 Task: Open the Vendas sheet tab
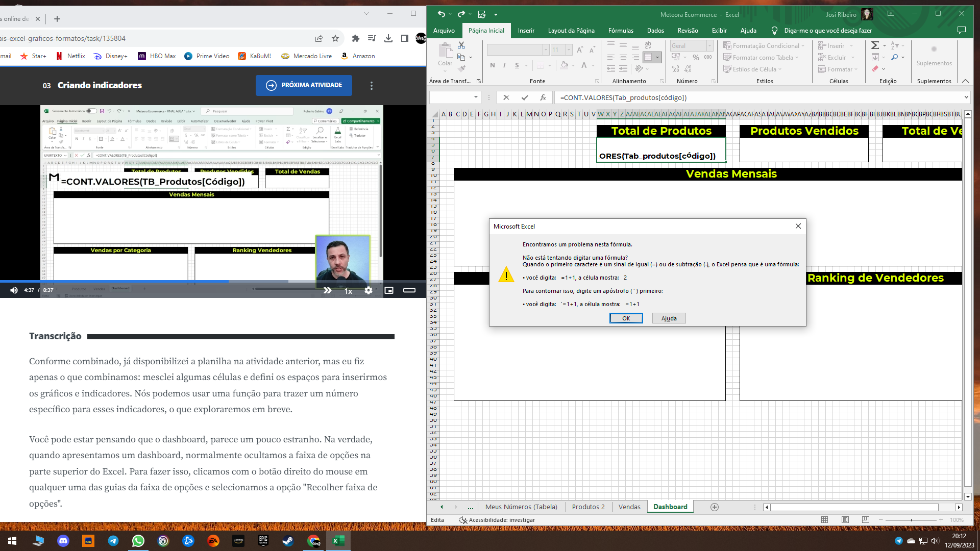coord(629,507)
